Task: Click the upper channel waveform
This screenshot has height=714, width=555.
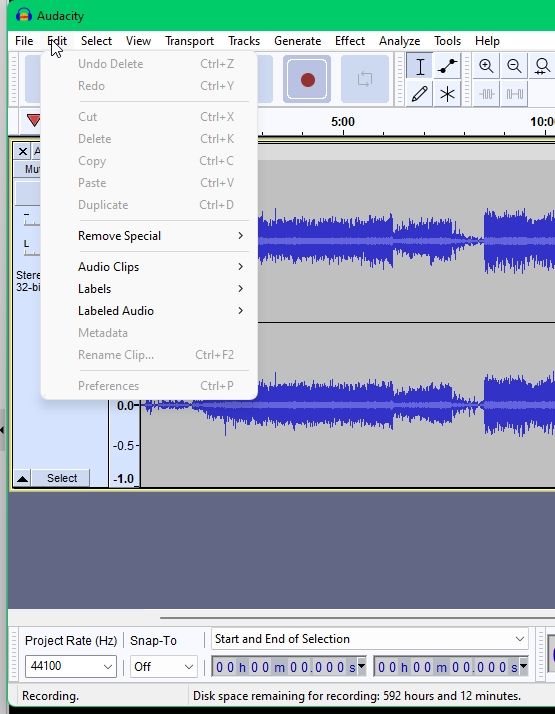Action: coord(405,241)
